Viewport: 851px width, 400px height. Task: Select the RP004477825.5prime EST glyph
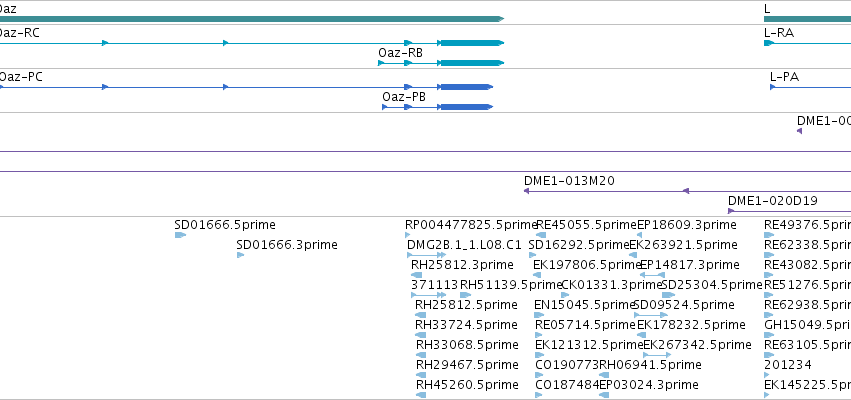coord(408,235)
